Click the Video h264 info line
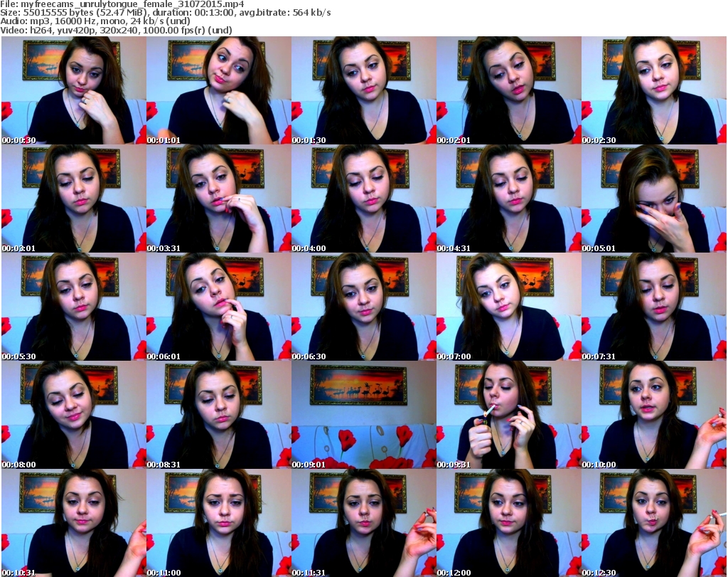Viewport: 728px width, 577px height. coord(116,31)
